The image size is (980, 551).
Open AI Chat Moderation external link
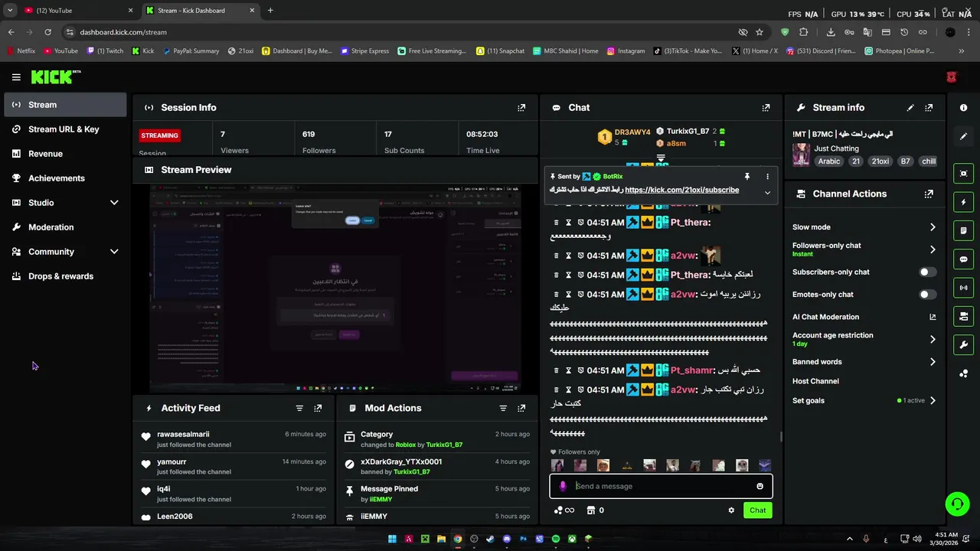click(x=933, y=317)
